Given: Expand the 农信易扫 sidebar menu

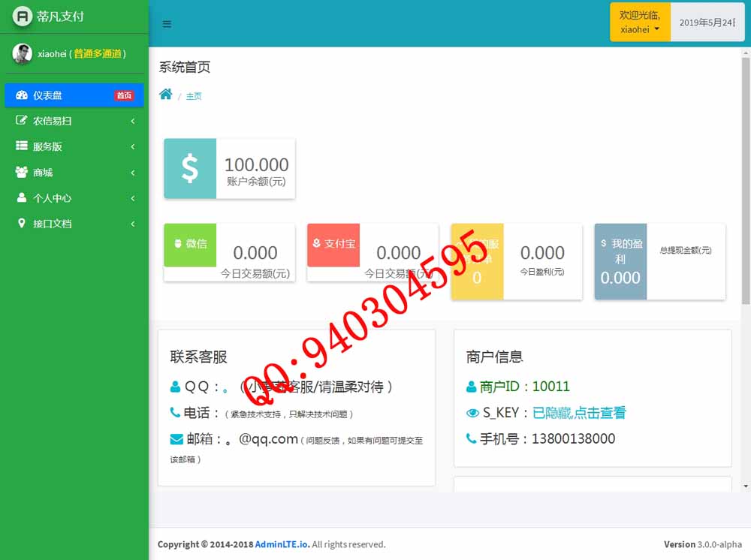Looking at the screenshot, I should [x=74, y=121].
